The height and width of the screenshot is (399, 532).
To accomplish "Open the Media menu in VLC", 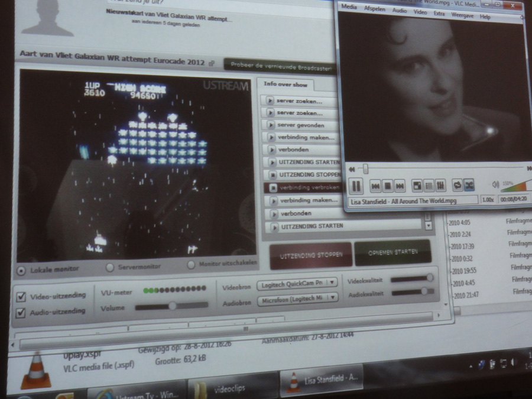I will tap(349, 7).
